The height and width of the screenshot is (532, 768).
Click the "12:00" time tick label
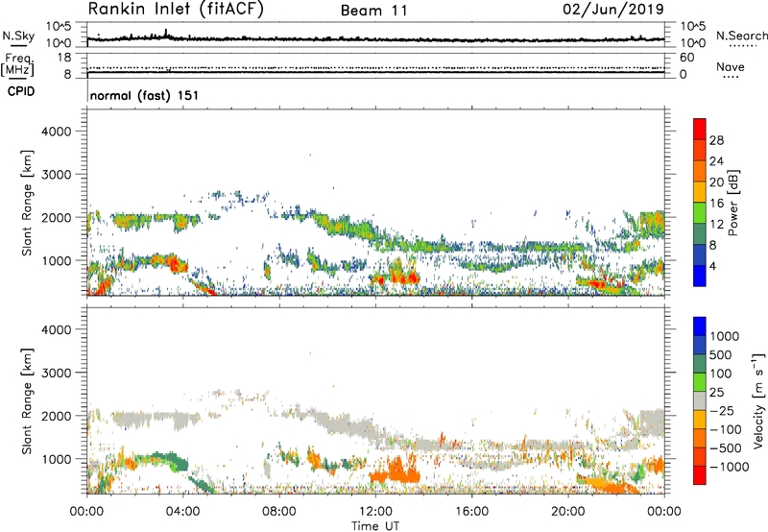coord(375,512)
